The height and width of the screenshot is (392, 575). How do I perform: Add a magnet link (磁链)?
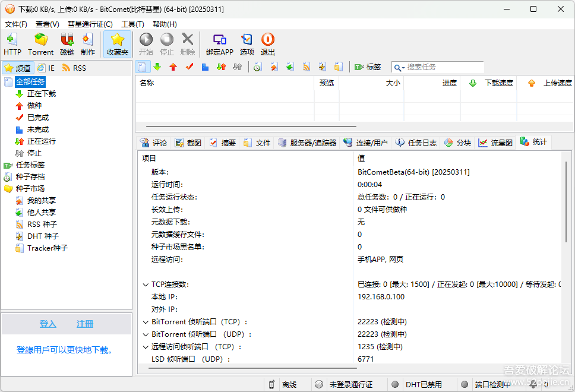[67, 44]
